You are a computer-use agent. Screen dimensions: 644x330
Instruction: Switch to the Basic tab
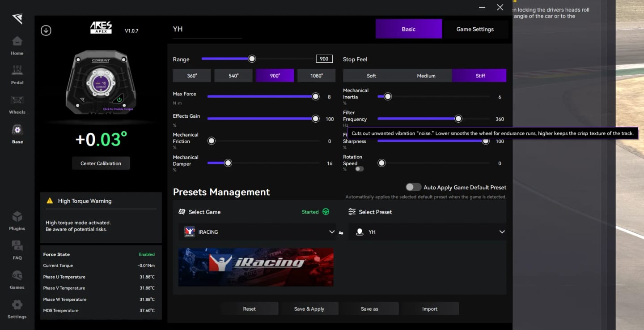[x=409, y=29]
